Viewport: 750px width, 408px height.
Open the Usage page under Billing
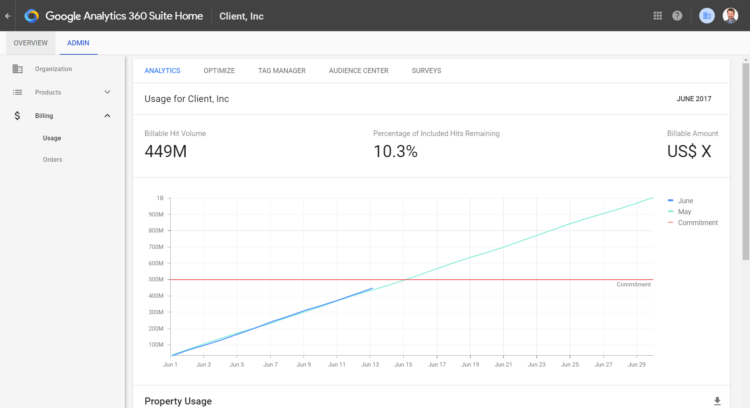[x=52, y=138]
